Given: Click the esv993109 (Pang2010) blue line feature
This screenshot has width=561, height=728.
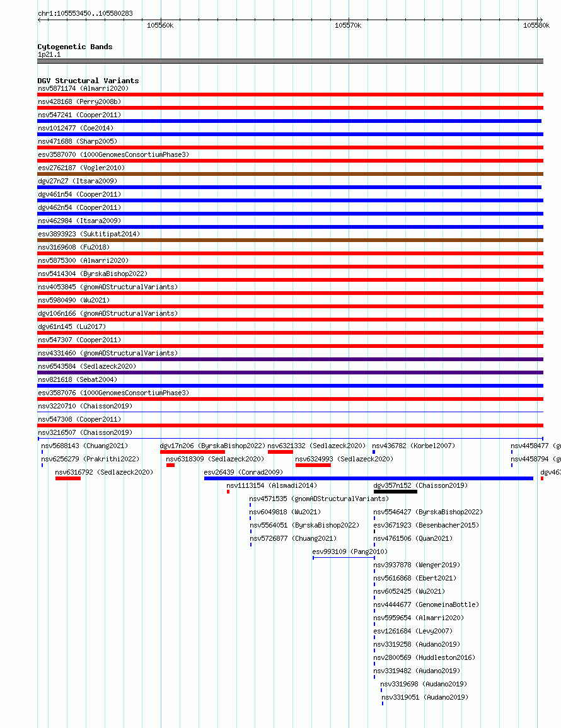Looking at the screenshot, I should click(344, 558).
